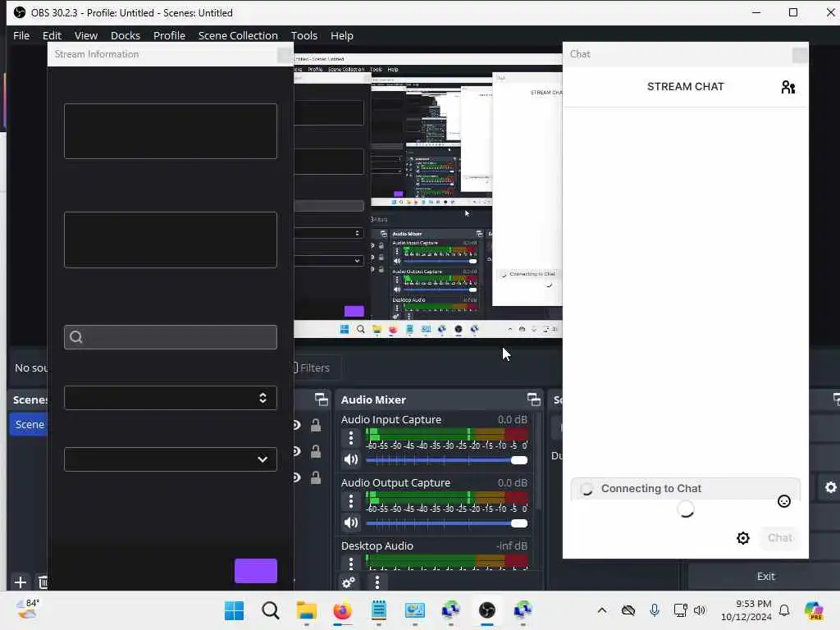Open the OneDrive cloud tray icon
The height and width of the screenshot is (630, 840).
(628, 610)
